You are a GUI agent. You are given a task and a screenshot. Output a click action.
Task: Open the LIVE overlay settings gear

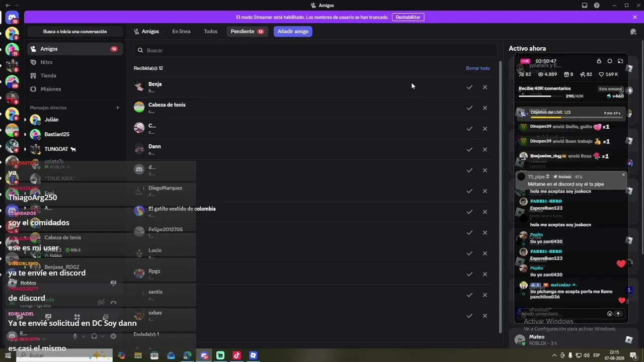click(x=610, y=61)
